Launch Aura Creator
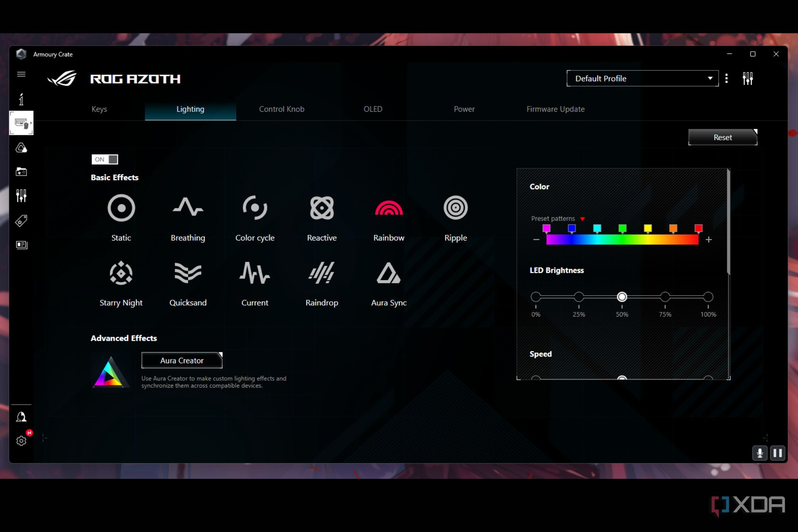 point(182,360)
